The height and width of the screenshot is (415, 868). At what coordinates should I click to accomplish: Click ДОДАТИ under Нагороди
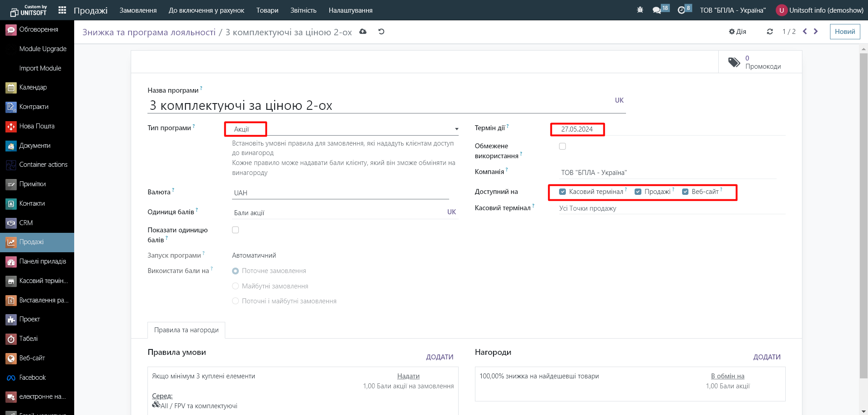767,357
